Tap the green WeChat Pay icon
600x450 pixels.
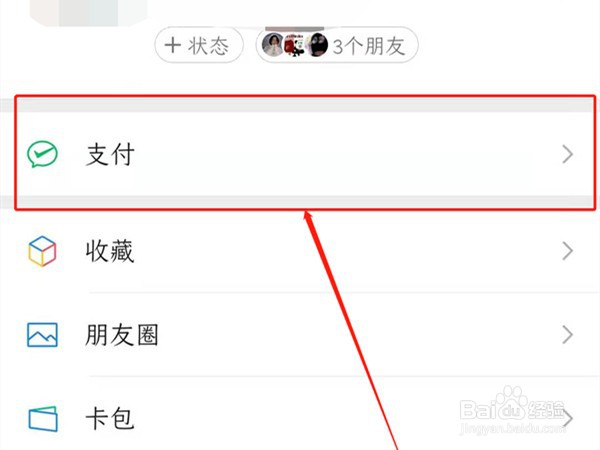[x=42, y=154]
